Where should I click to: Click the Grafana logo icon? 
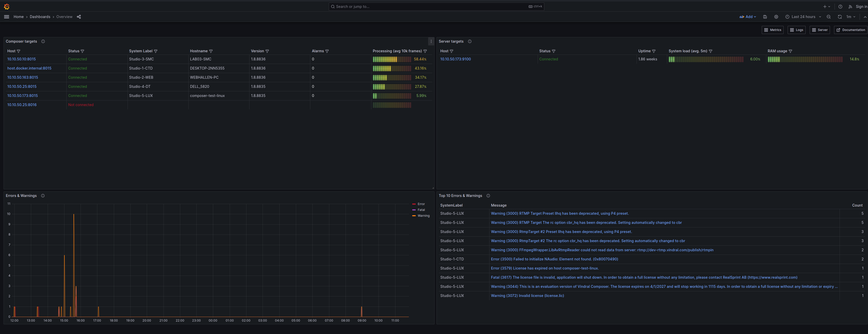tap(6, 6)
